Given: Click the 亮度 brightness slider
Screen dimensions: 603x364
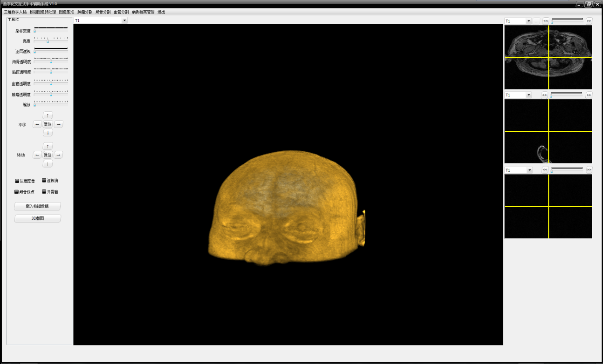Looking at the screenshot, I should (48, 41).
